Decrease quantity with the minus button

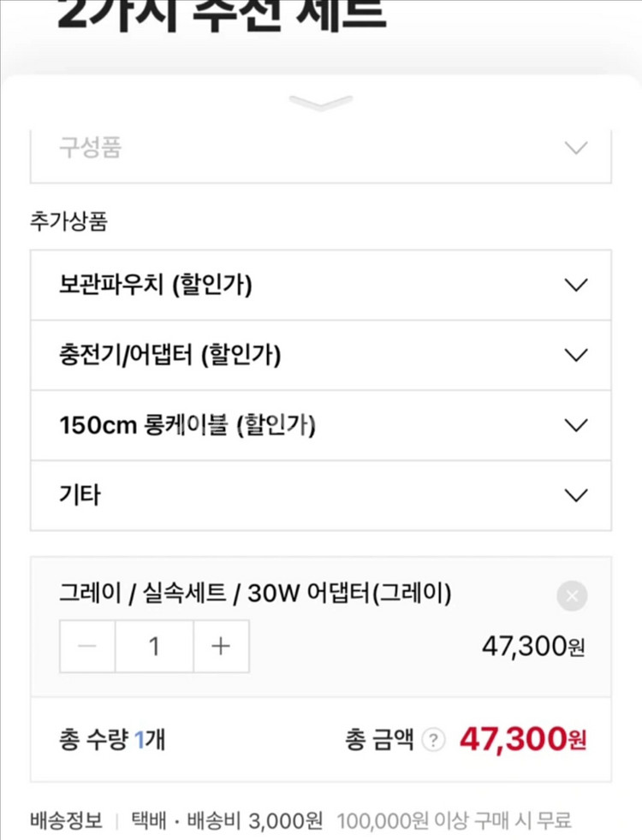click(87, 646)
